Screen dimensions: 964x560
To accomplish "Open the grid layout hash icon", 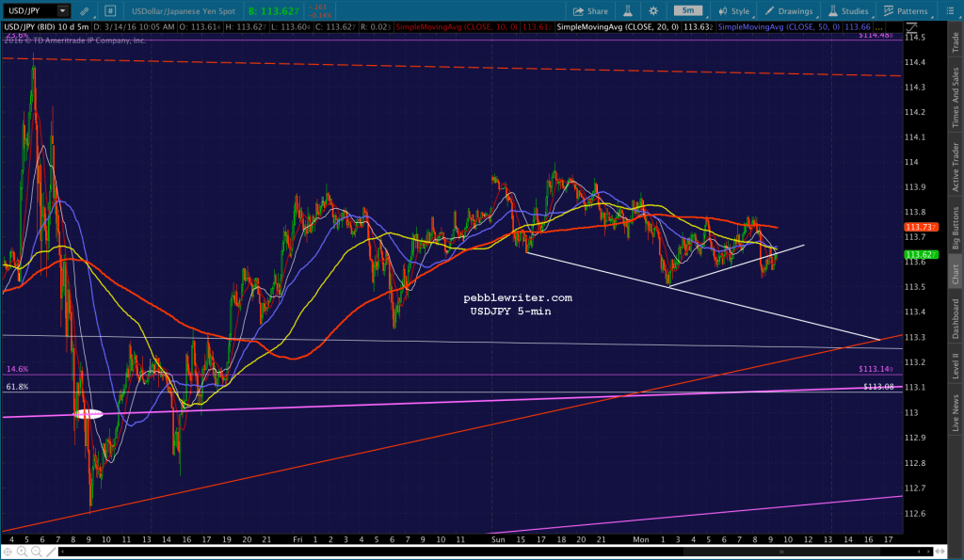I will 110,11.
